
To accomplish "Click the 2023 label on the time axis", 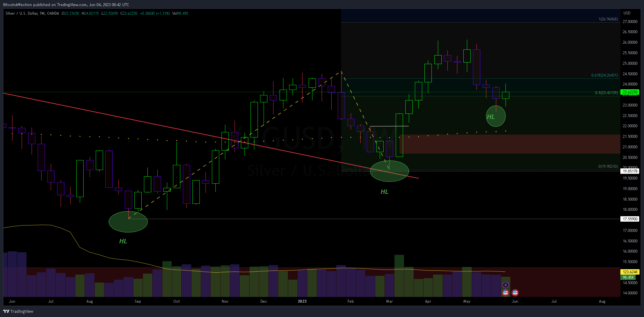I will tap(302, 301).
